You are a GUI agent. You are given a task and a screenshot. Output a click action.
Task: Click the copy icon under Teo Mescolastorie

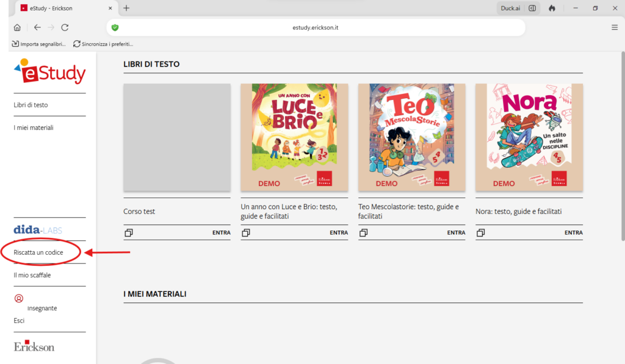click(363, 232)
